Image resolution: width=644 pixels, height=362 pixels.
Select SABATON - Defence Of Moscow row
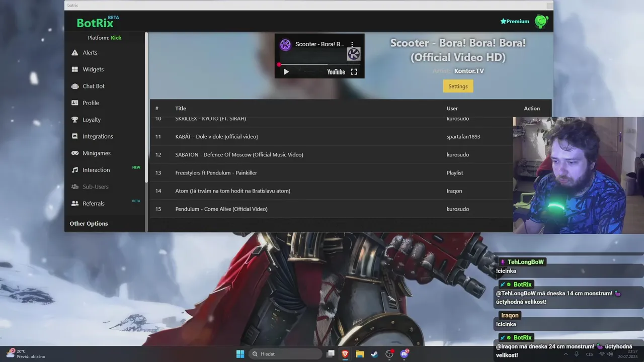331,154
